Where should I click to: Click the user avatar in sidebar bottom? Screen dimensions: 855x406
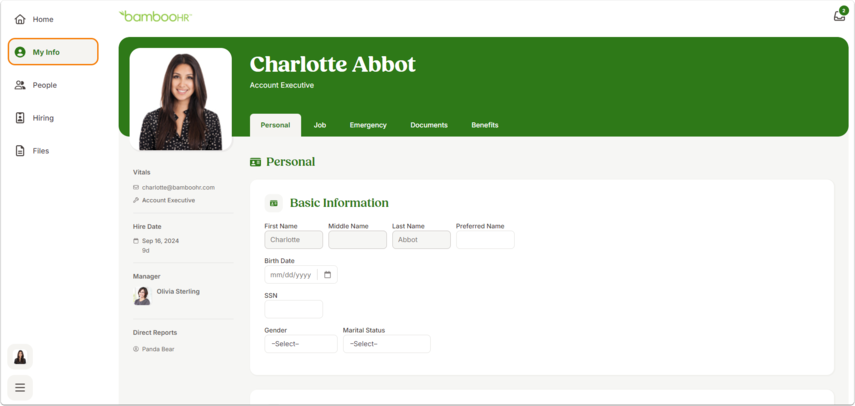point(20,357)
